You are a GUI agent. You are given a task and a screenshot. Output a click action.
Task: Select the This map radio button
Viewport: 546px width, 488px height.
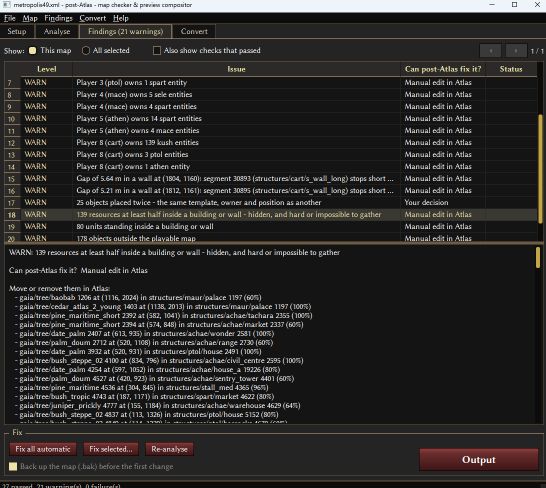coord(32,51)
